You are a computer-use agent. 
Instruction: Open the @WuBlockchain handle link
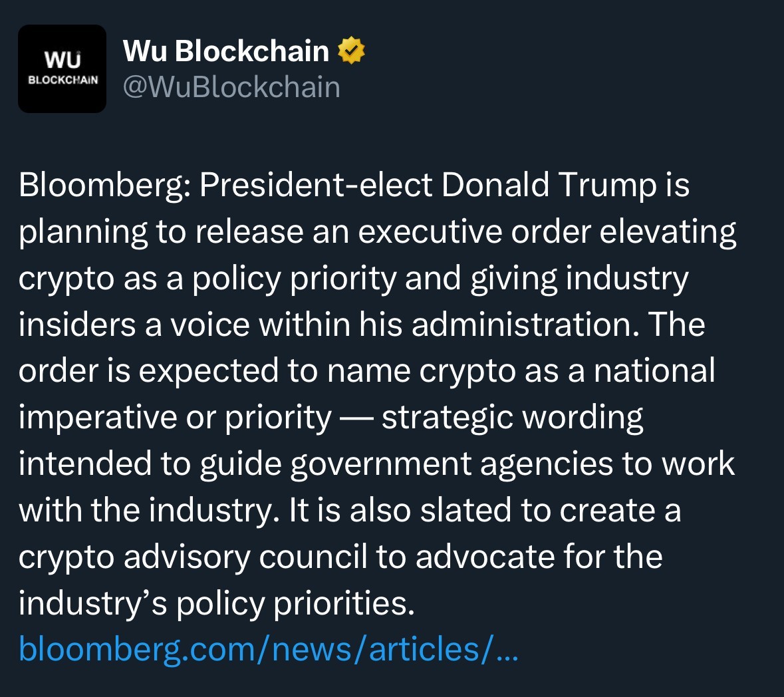click(x=231, y=87)
